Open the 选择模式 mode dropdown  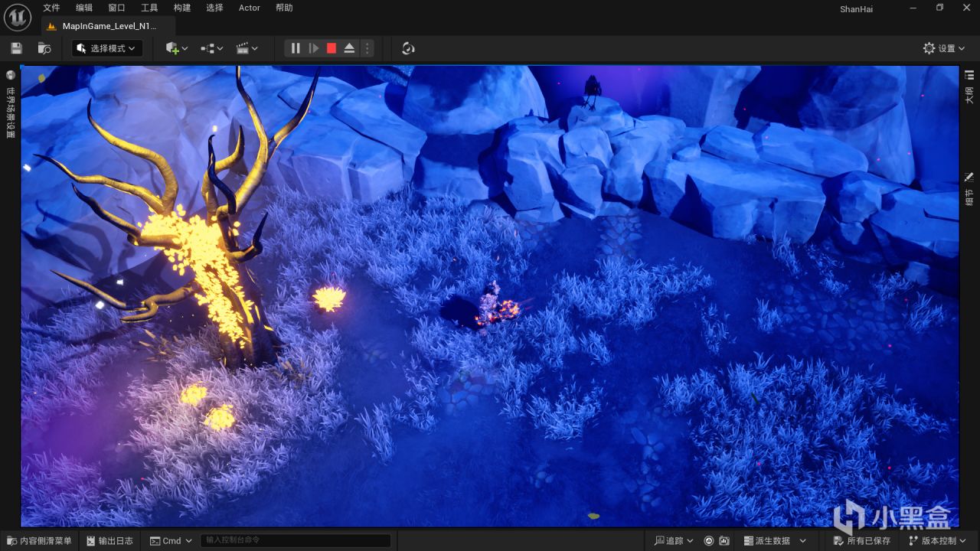pos(107,48)
